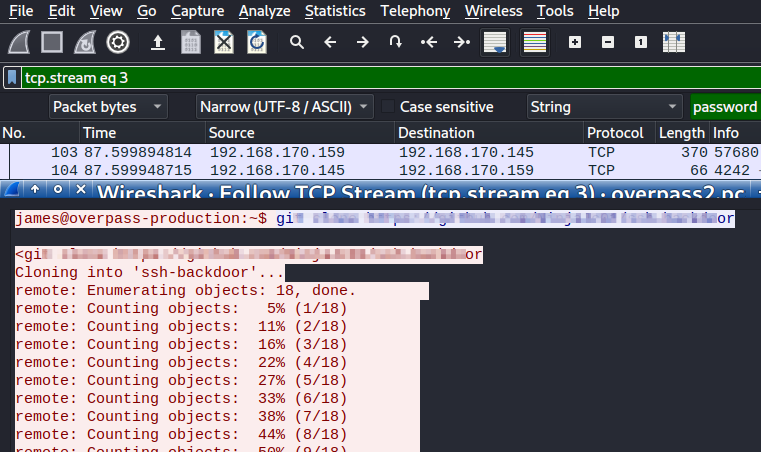
Task: Click the 192.168.170.159 destination of packet 104
Action: [x=466, y=170]
